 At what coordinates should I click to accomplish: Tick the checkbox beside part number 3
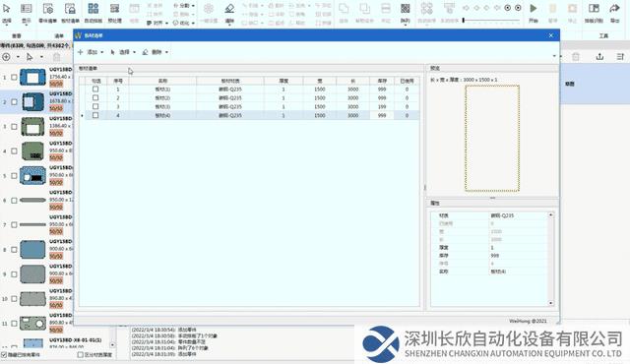pos(14,127)
